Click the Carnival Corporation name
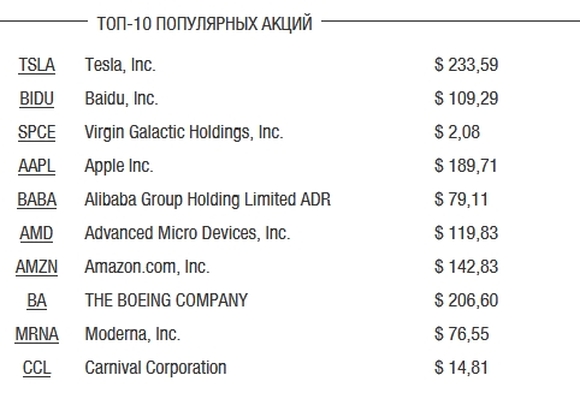This screenshot has height=393, width=580. coord(156,368)
